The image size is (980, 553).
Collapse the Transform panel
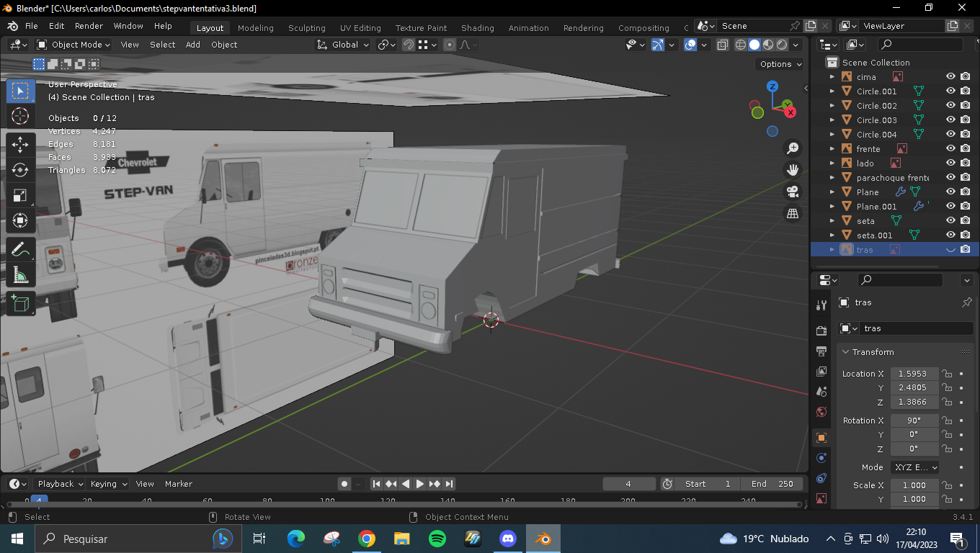tap(846, 352)
